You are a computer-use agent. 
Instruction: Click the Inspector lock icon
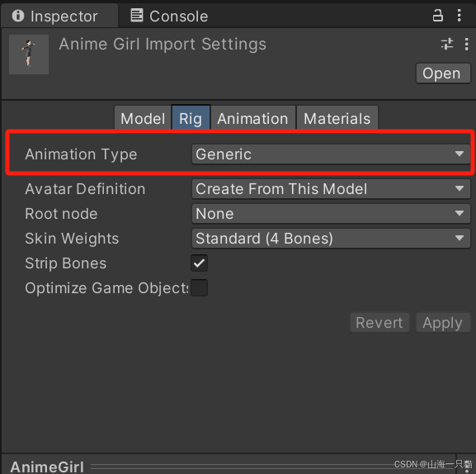[x=437, y=15]
